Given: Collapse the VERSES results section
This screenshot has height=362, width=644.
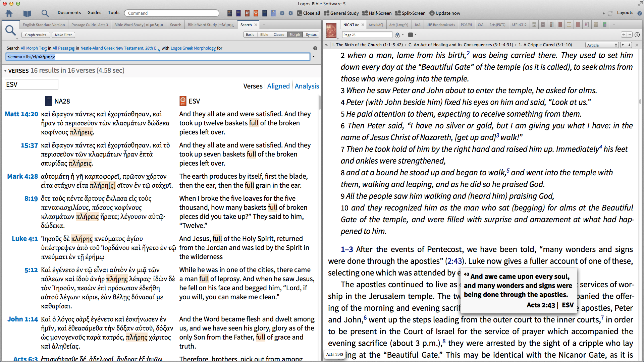Looking at the screenshot, I should tap(5, 71).
